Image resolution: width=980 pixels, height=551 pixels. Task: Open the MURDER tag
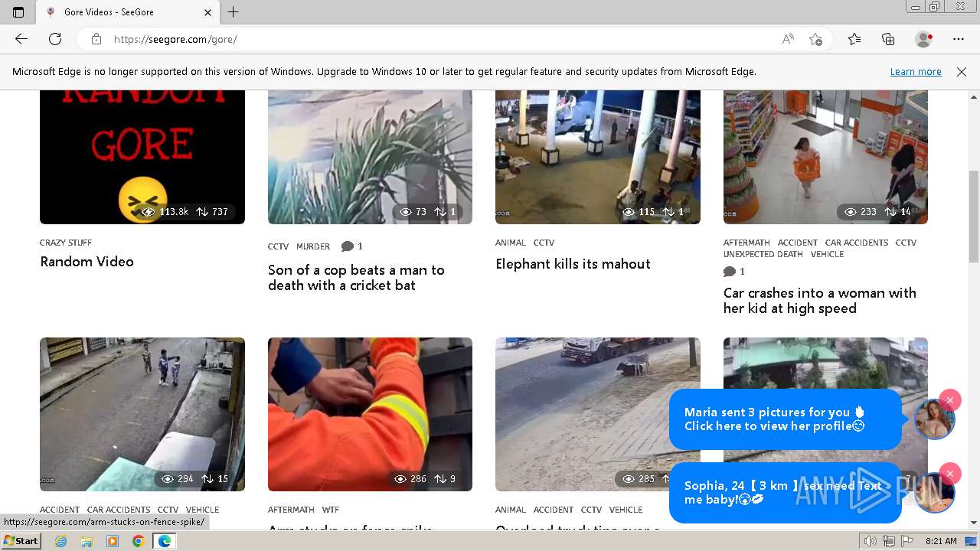click(313, 246)
